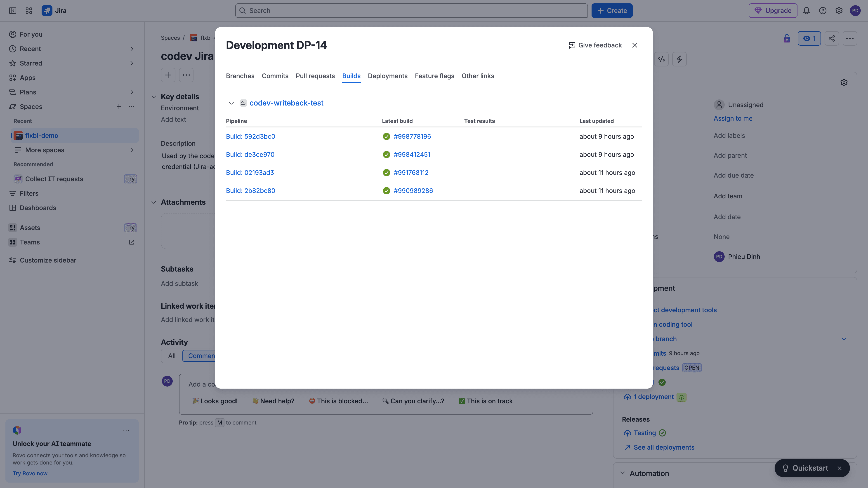This screenshot has height=488, width=868.
Task: Open the app switcher grid icon
Action: point(29,11)
